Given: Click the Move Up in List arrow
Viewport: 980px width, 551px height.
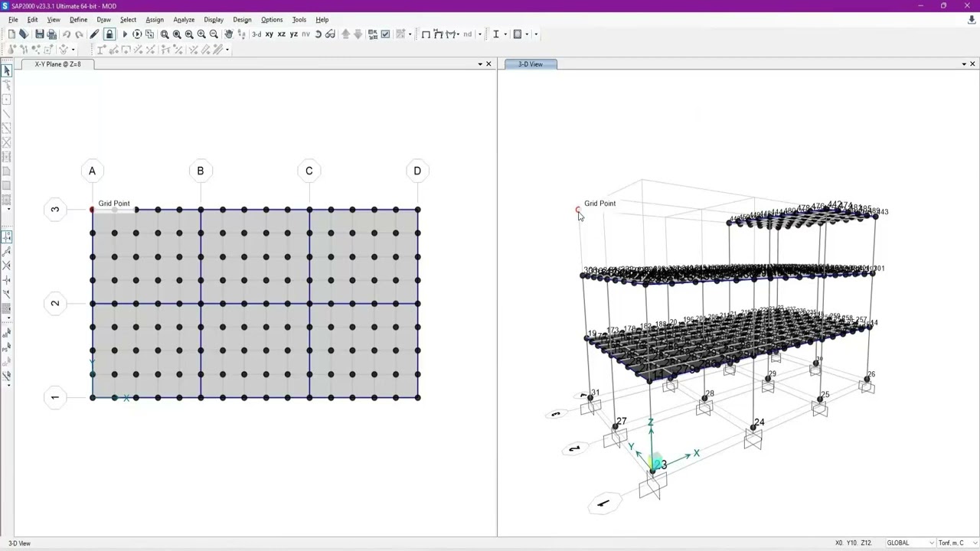Looking at the screenshot, I should (345, 34).
